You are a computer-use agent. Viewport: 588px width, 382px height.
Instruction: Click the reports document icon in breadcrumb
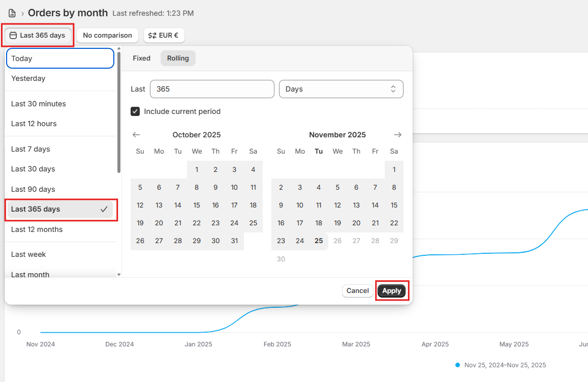12,13
